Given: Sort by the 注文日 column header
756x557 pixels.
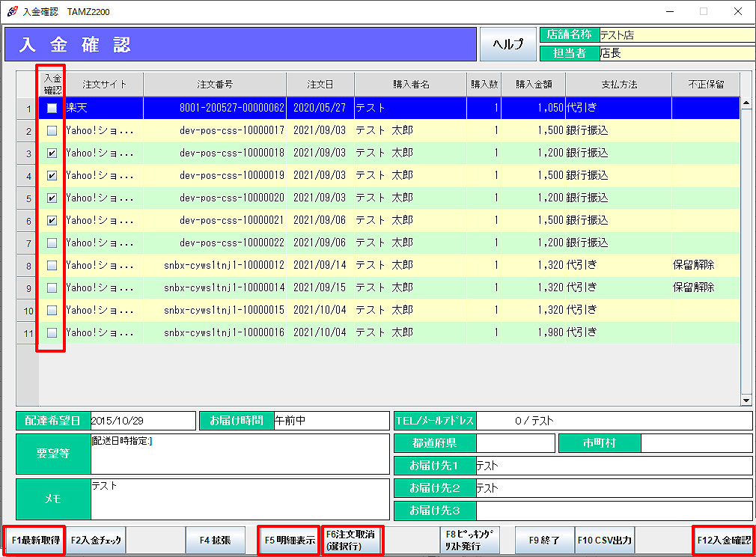Looking at the screenshot, I should tap(320, 85).
